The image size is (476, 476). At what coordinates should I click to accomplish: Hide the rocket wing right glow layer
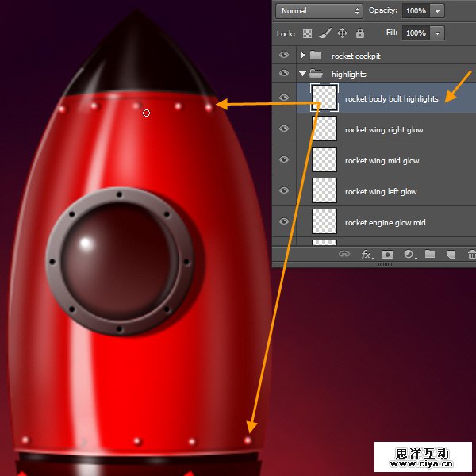[284, 129]
